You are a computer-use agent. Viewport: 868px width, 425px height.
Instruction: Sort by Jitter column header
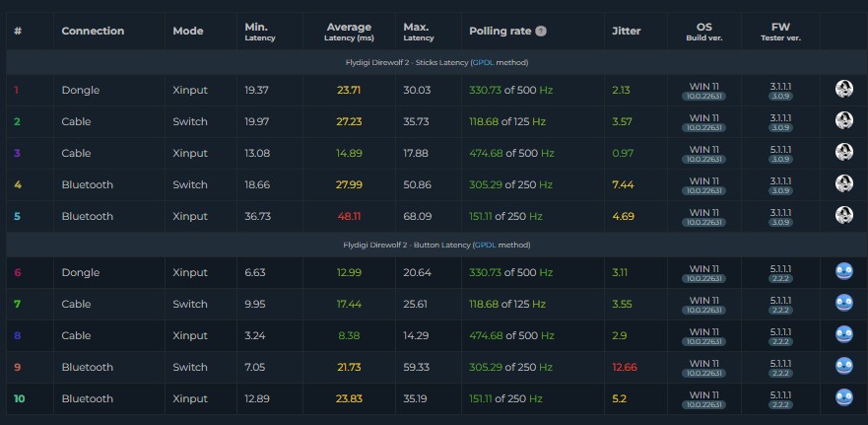[x=626, y=31]
